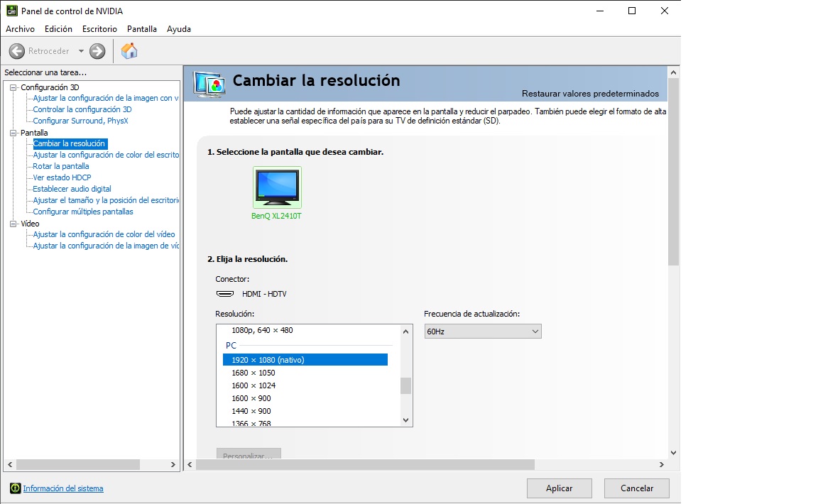Click the HDMI connector icon
The height and width of the screenshot is (504, 818).
[x=225, y=294]
